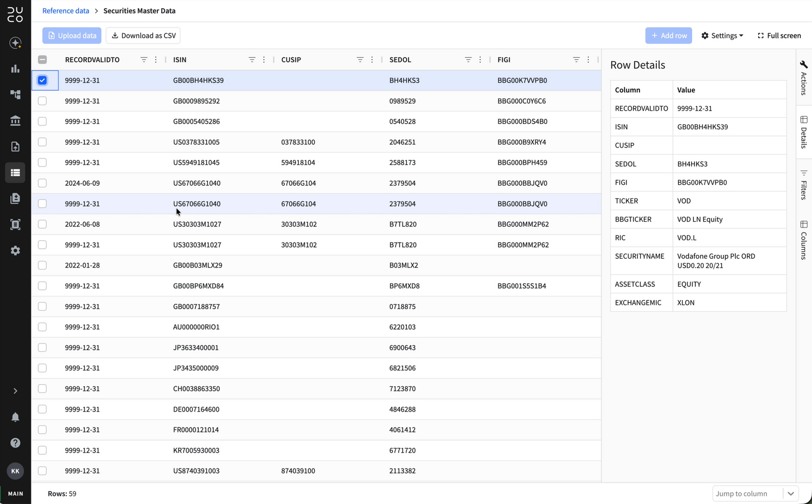The height and width of the screenshot is (504, 812).
Task: Open CUSIP column options menu
Action: tap(372, 59)
